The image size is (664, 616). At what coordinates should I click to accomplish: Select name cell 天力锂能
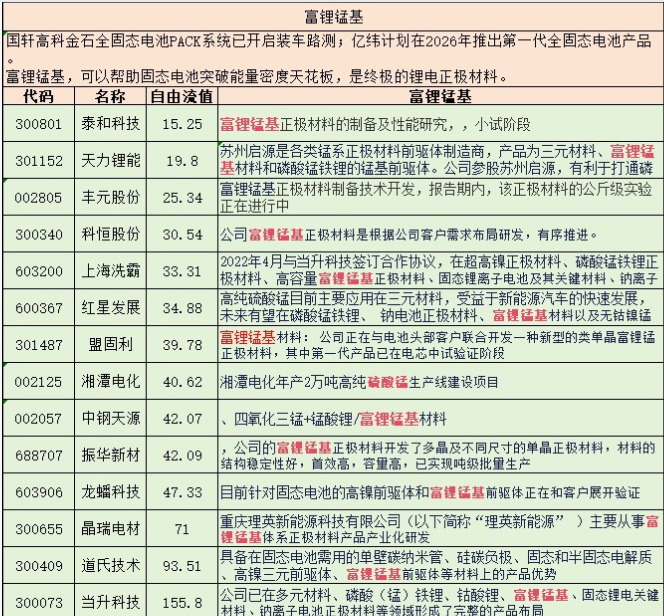(110, 160)
